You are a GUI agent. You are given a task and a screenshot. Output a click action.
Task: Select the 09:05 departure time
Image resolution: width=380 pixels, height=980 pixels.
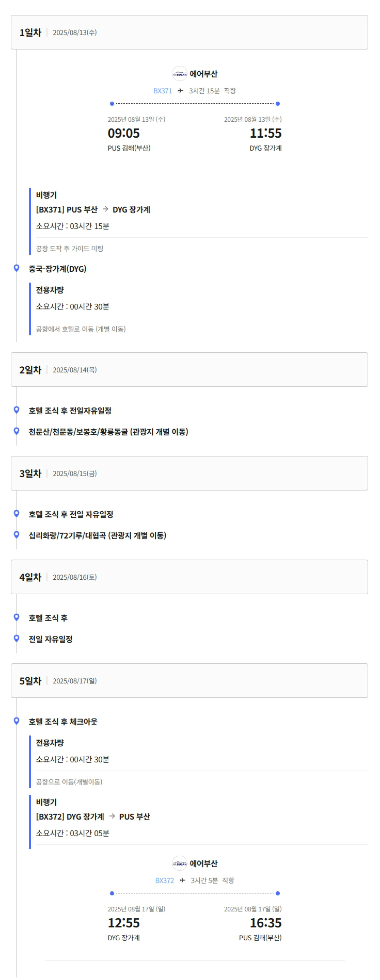124,133
